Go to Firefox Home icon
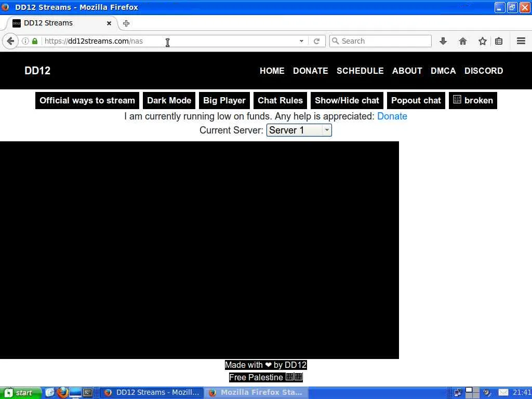This screenshot has width=532, height=399. [x=462, y=41]
